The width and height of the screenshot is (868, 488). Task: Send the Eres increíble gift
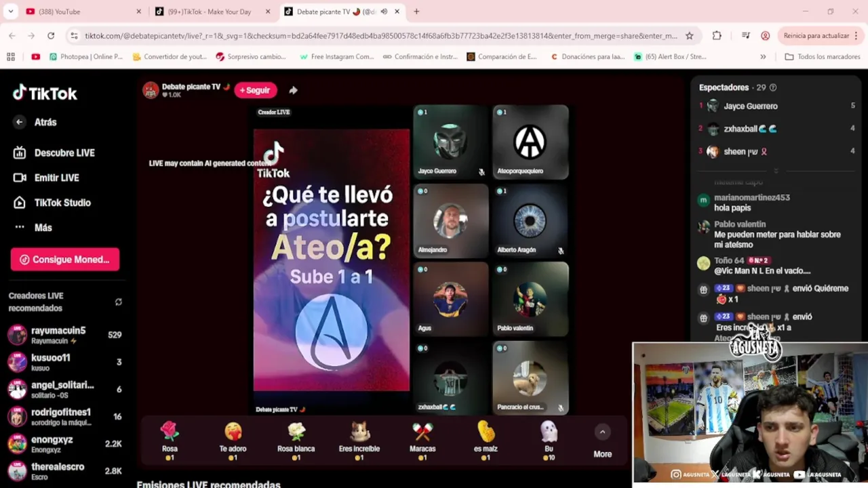point(359,441)
